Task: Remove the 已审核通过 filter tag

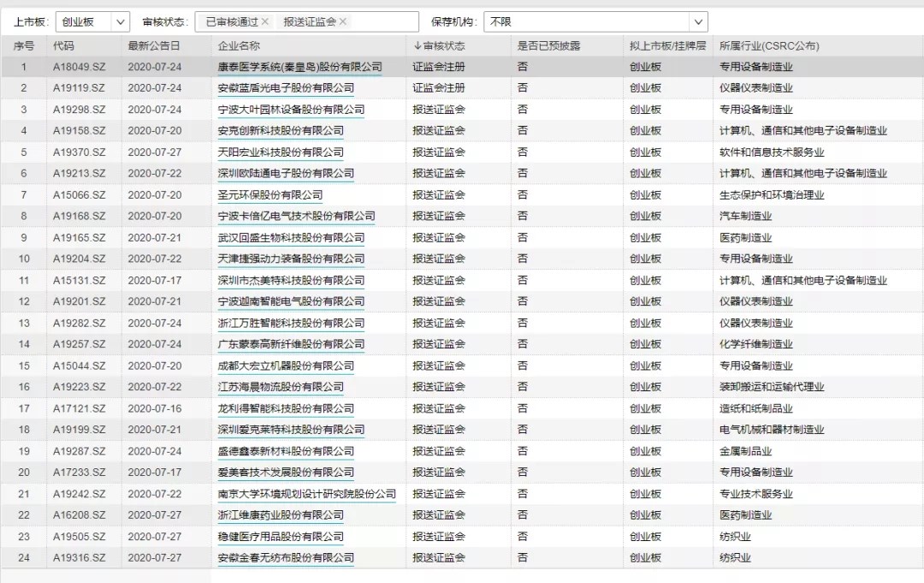Action: point(265,21)
